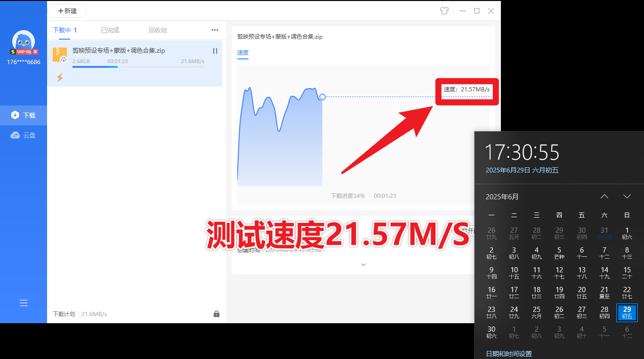Show next month with down chevron
The image size is (644, 359).
(627, 196)
